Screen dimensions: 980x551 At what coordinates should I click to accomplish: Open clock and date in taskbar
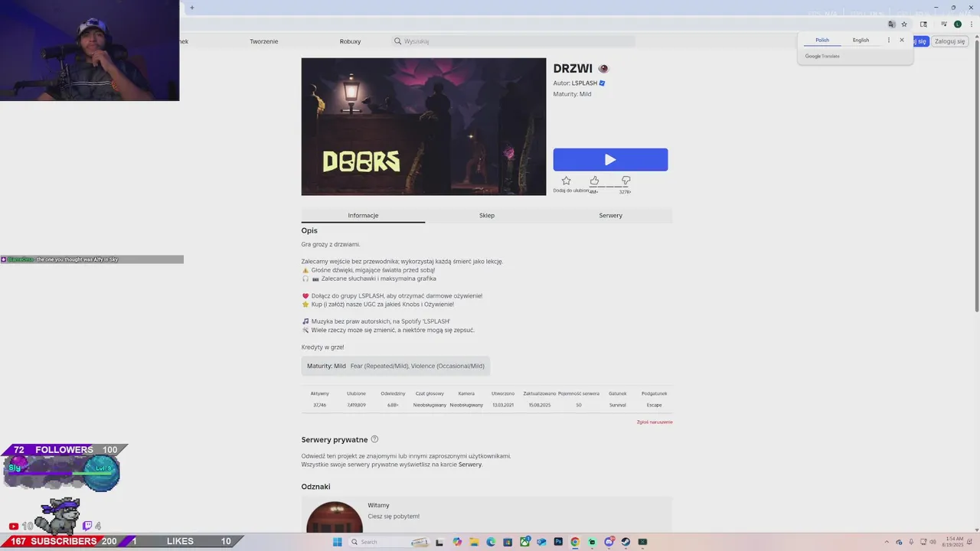(952, 542)
